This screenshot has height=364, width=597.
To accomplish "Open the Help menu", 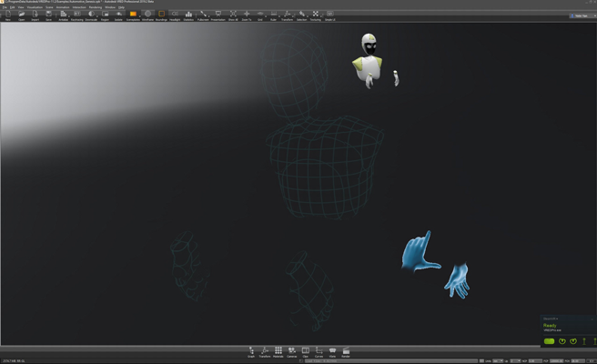I will (121, 7).
